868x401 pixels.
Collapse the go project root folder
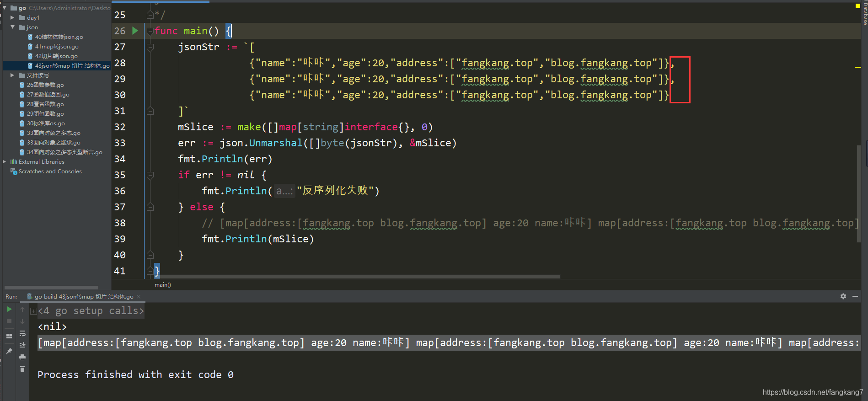(4, 8)
